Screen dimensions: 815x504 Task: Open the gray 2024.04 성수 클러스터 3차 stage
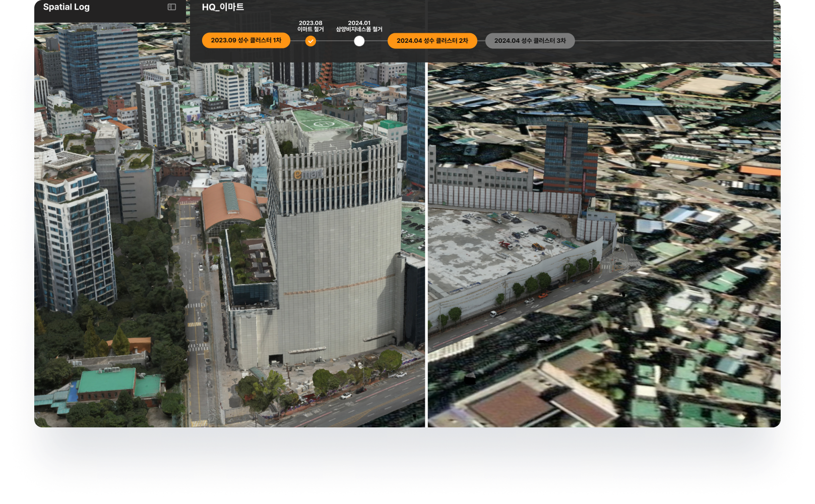(530, 41)
